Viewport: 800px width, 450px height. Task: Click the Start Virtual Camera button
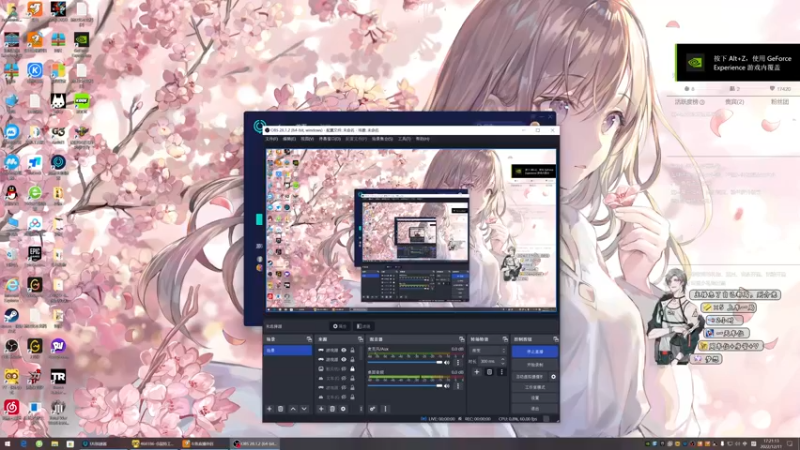(530, 377)
